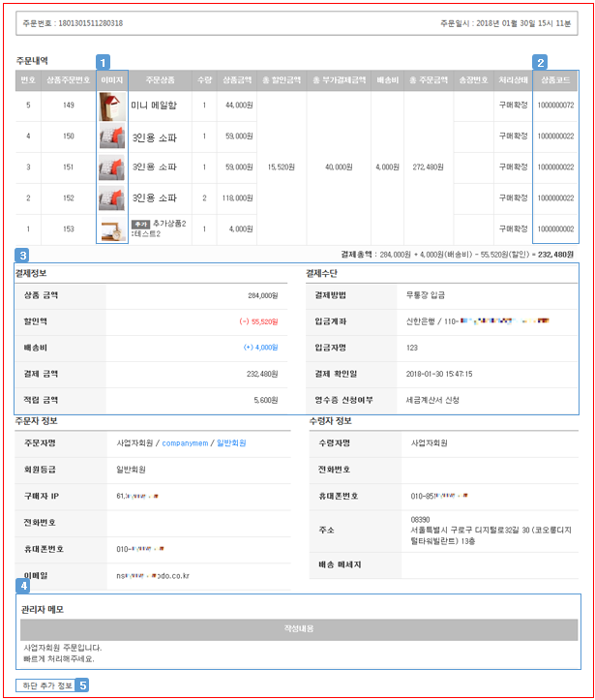Image resolution: width=595 pixels, height=700 pixels.
Task: Click the 처리상태 column header
Action: 513,80
